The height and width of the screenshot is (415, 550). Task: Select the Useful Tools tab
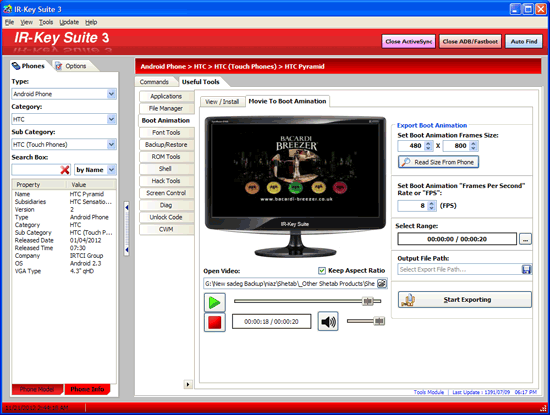tap(201, 82)
